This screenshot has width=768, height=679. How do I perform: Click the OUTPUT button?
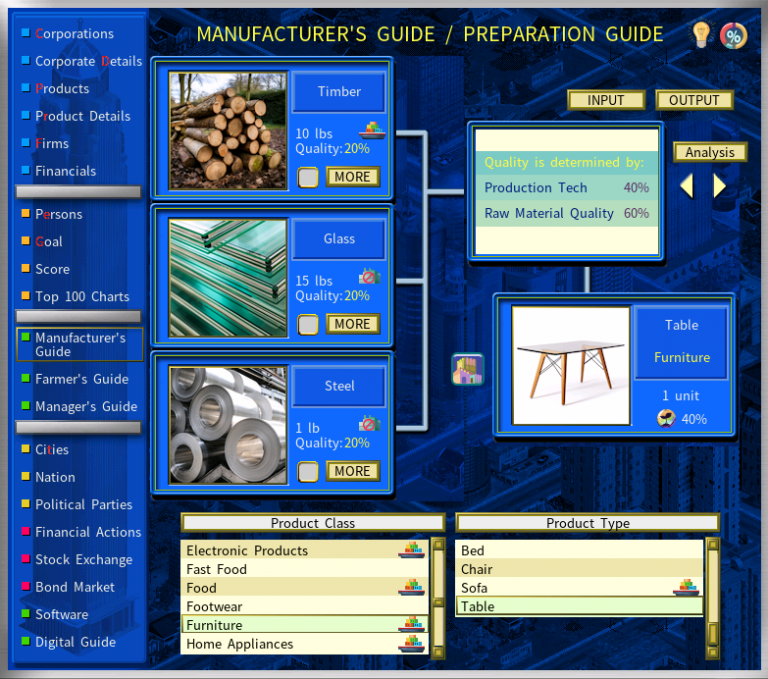pyautogui.click(x=694, y=100)
